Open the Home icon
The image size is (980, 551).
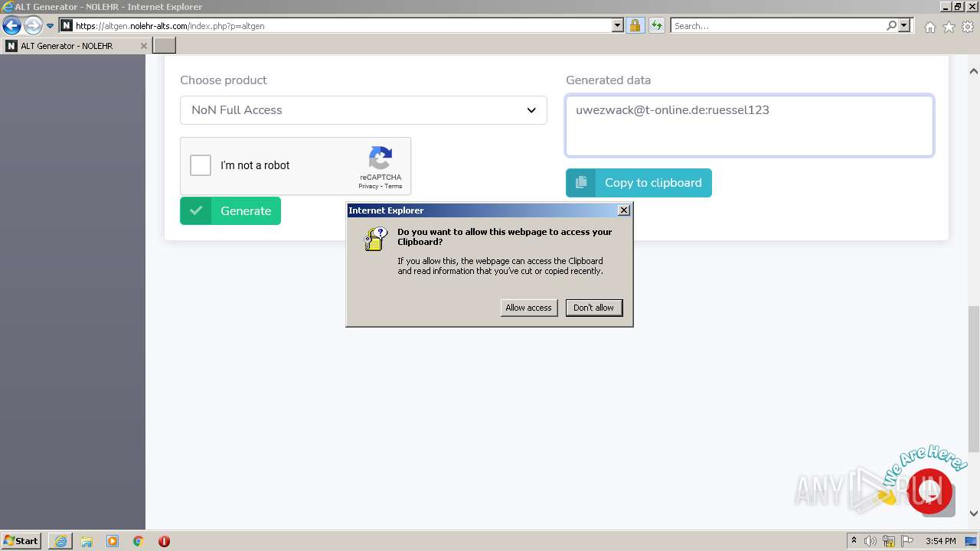(x=929, y=27)
